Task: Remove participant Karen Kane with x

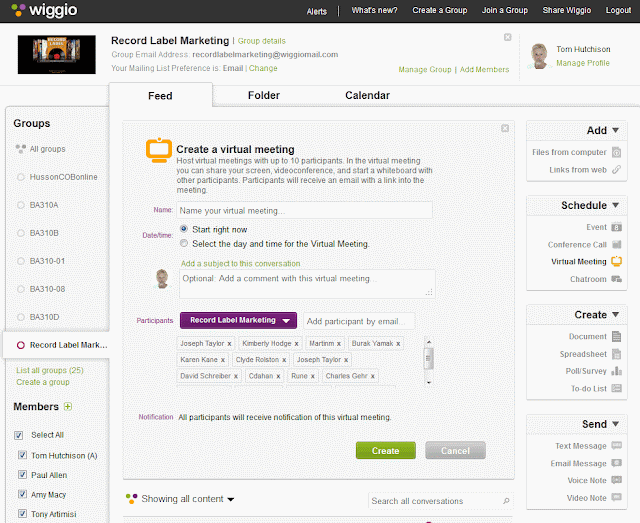Action: pyautogui.click(x=223, y=360)
